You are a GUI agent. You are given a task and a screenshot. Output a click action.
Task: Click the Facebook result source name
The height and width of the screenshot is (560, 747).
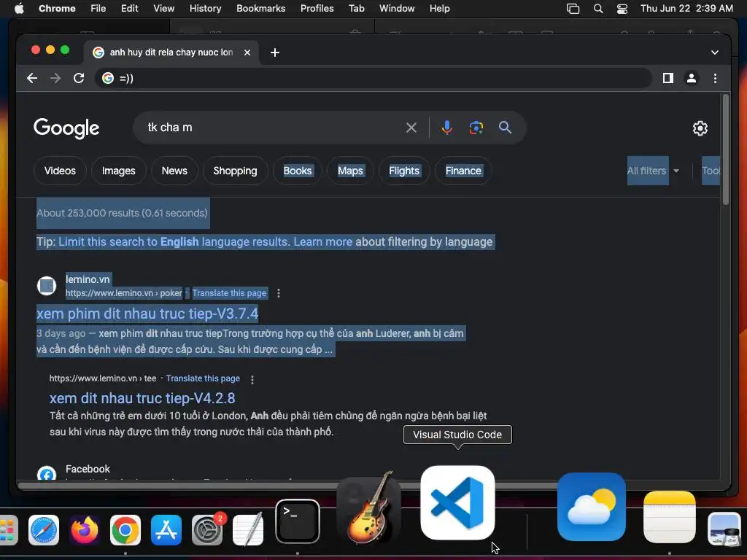(88, 469)
